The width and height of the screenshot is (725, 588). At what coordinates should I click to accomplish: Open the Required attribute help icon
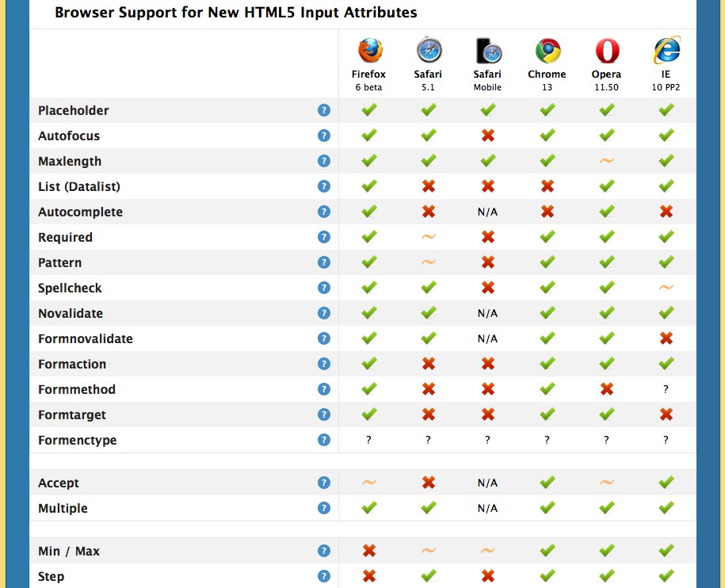pyautogui.click(x=324, y=237)
